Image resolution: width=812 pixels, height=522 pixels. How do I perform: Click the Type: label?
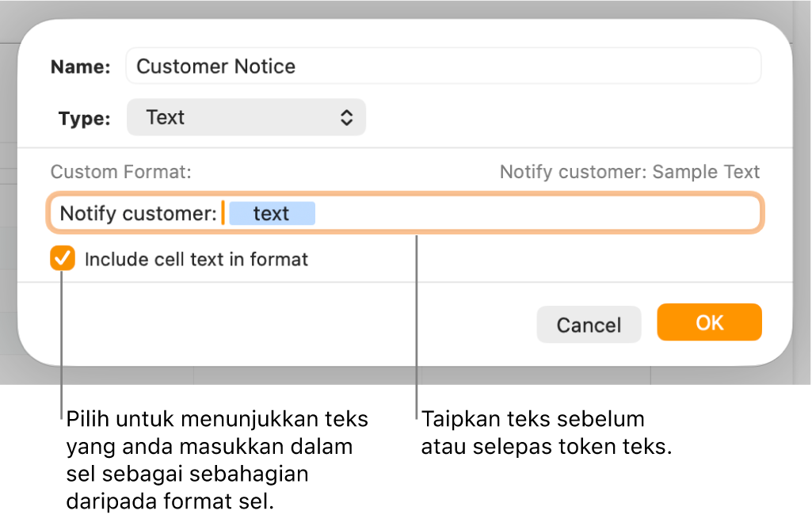pyautogui.click(x=84, y=119)
